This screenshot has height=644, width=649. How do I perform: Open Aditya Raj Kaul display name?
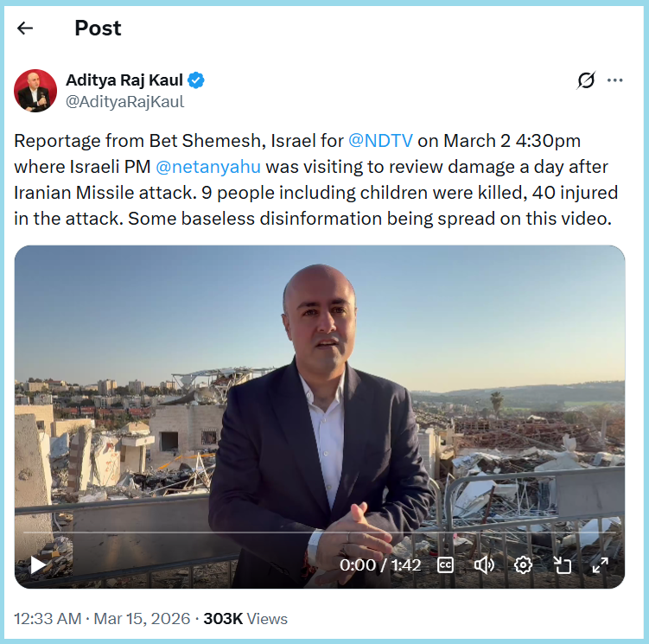click(x=126, y=80)
